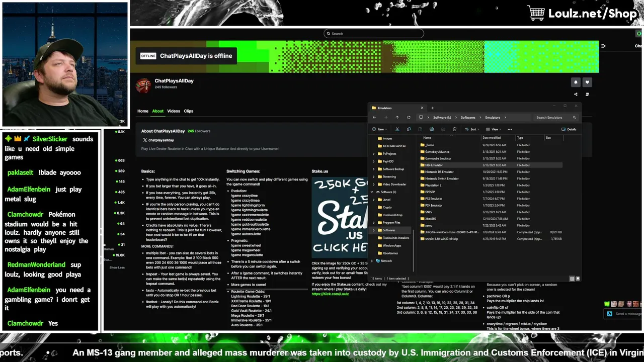Select the _Roms folder
This screenshot has height=362, width=644.
point(491,145)
